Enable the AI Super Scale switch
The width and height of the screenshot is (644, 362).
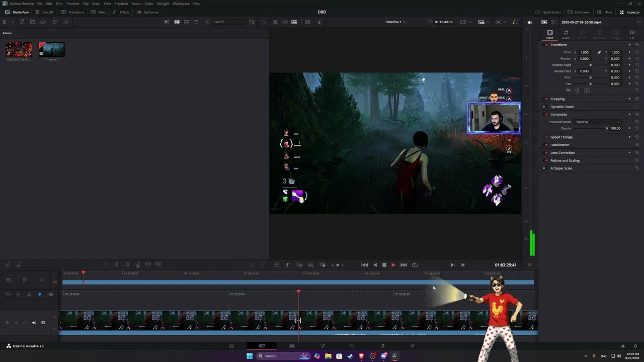point(544,168)
